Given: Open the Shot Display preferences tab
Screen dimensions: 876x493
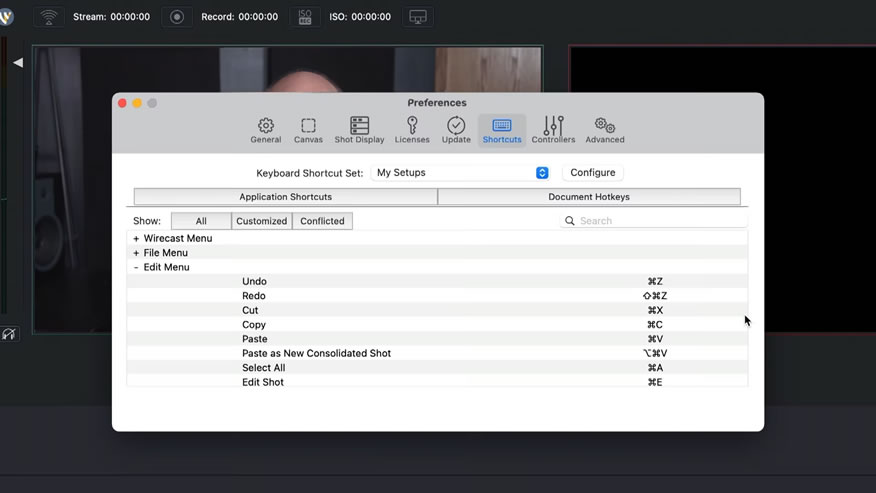Looking at the screenshot, I should click(359, 130).
